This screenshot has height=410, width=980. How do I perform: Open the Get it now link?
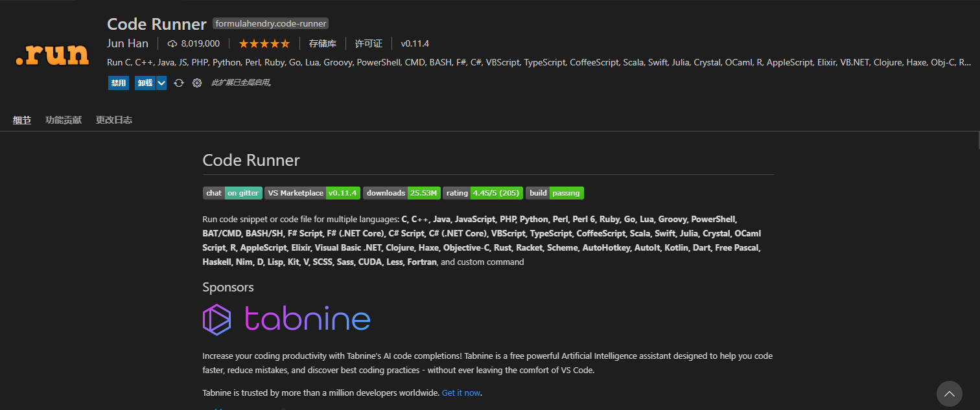tap(461, 393)
